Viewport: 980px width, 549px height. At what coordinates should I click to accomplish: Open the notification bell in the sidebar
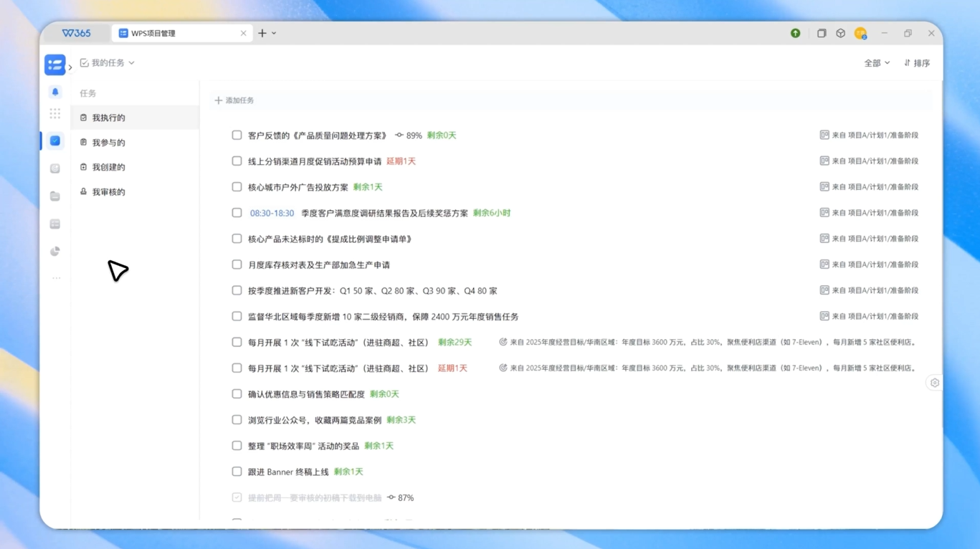[55, 92]
